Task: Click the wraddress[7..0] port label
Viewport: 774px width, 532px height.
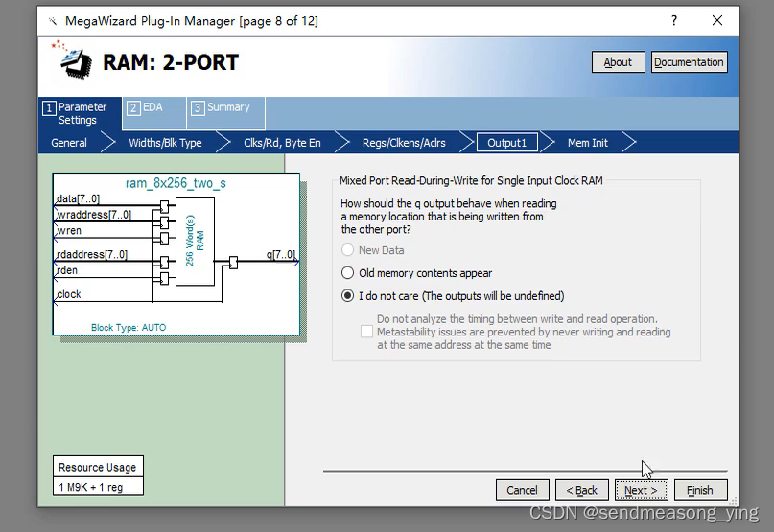Action: (x=94, y=214)
